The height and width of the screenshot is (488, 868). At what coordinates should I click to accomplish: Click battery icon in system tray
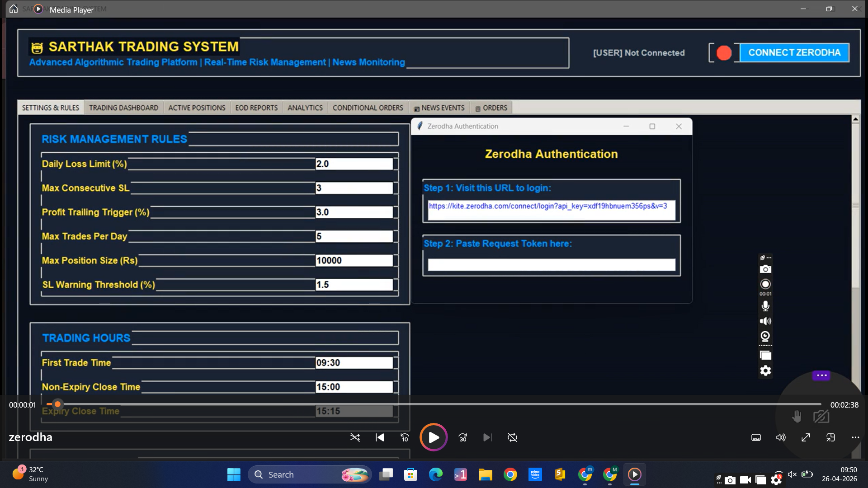click(x=807, y=474)
